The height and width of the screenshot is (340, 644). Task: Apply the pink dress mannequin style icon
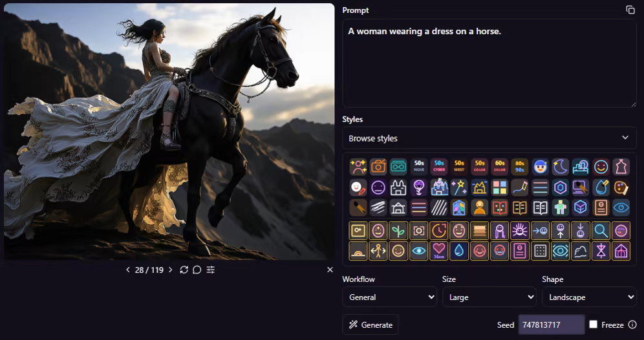click(x=621, y=167)
